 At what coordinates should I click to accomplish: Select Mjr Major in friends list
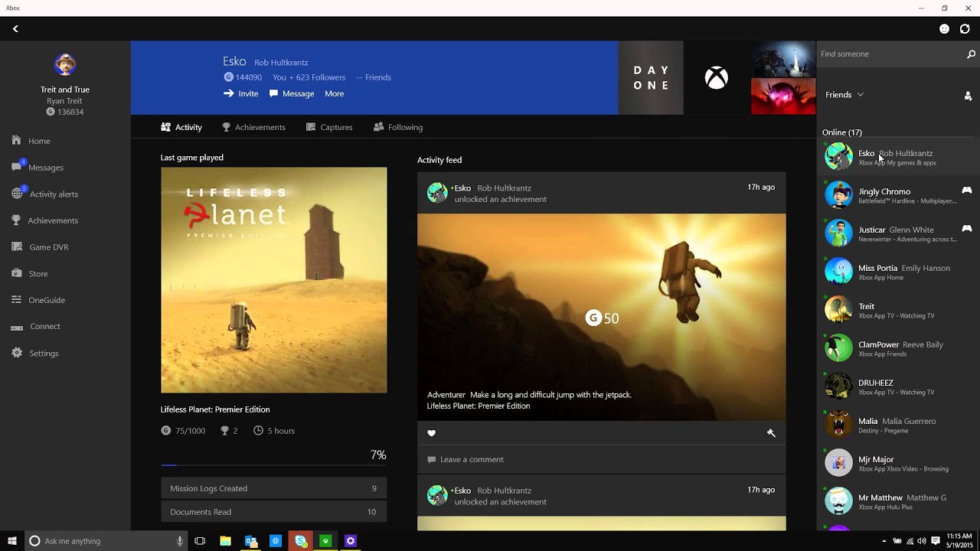pyautogui.click(x=898, y=463)
